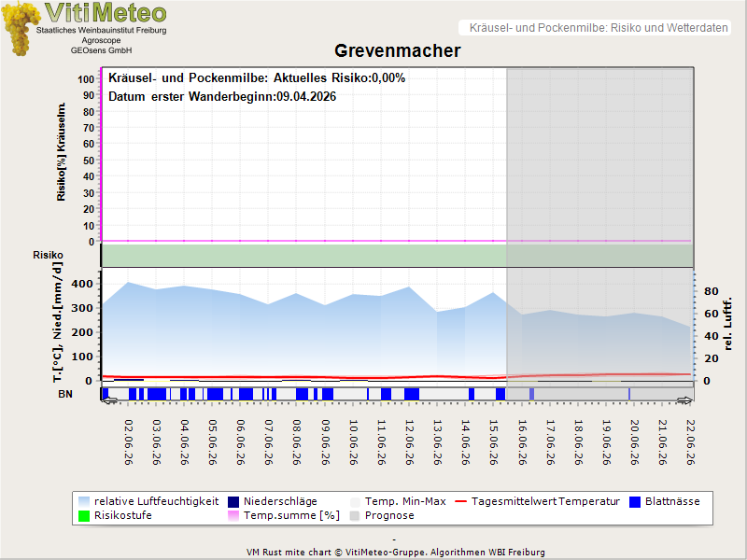Click the 11.06.26 date label
The image size is (747, 560).
click(381, 441)
